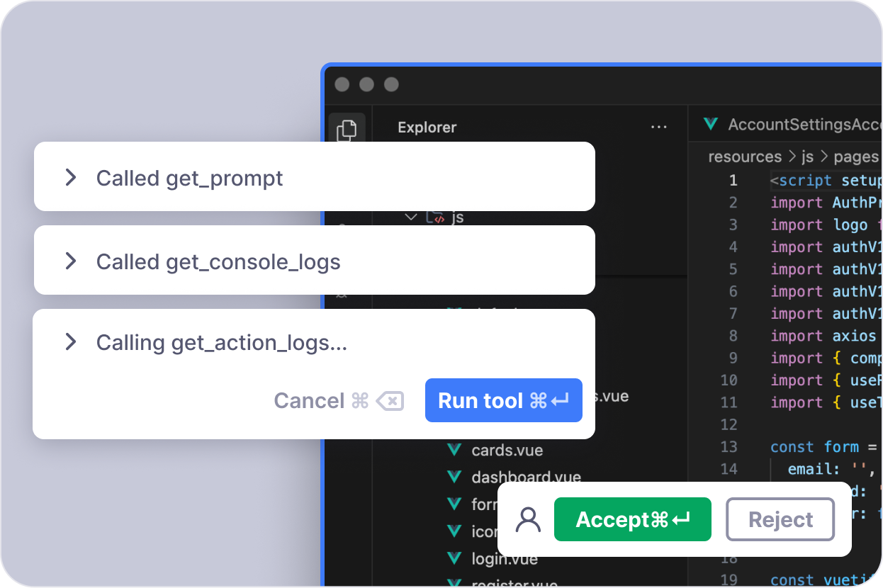This screenshot has width=883, height=588.
Task: Click the Vue icon beside login.vue
Action: pyautogui.click(x=454, y=558)
